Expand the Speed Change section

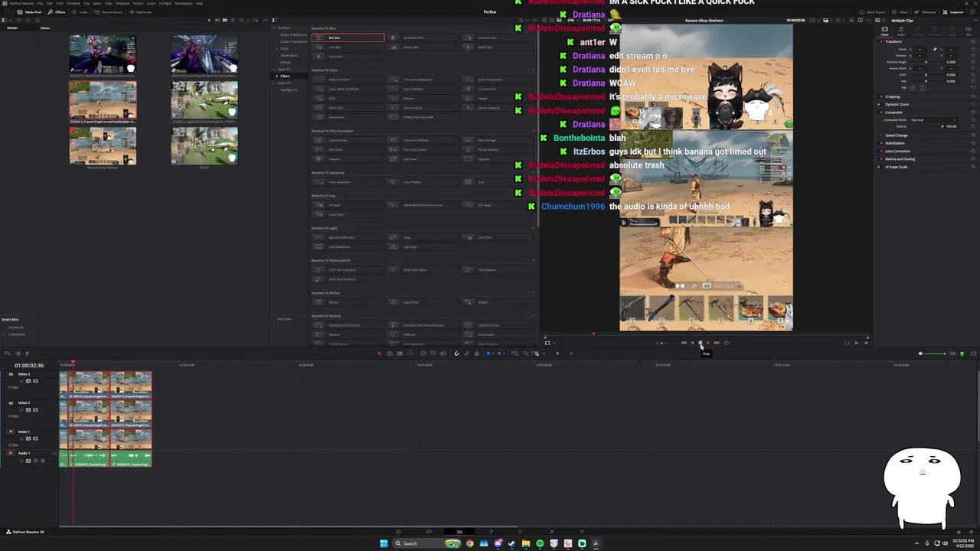point(896,135)
